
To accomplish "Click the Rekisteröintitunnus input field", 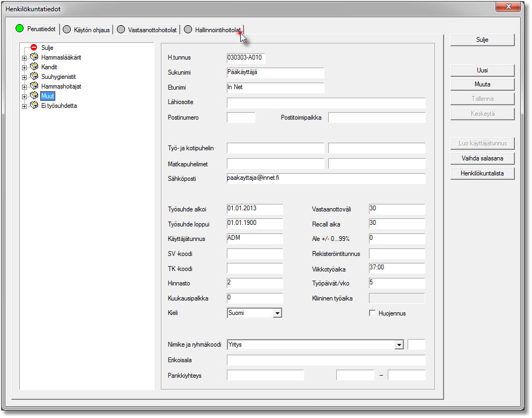I will click(x=397, y=254).
